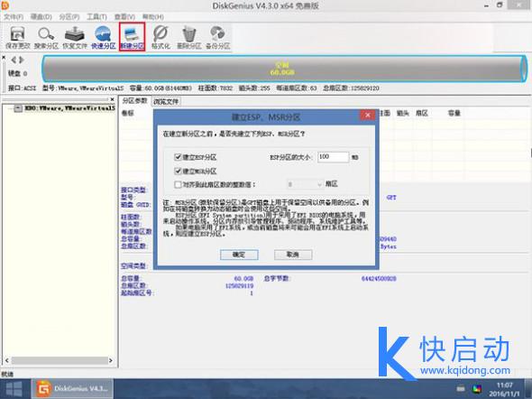Enable the align to sector multiple checkbox
Screen dimensions: 532x399
click(178, 184)
